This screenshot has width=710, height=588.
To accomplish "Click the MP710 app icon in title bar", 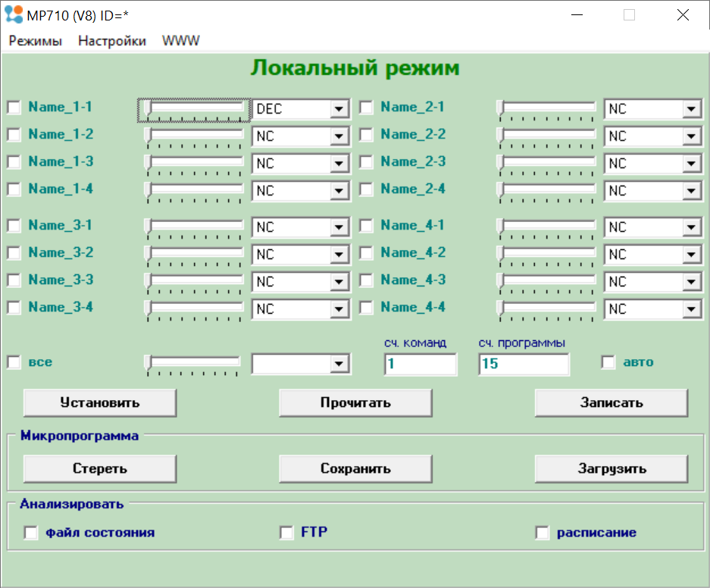I will (x=14, y=15).
